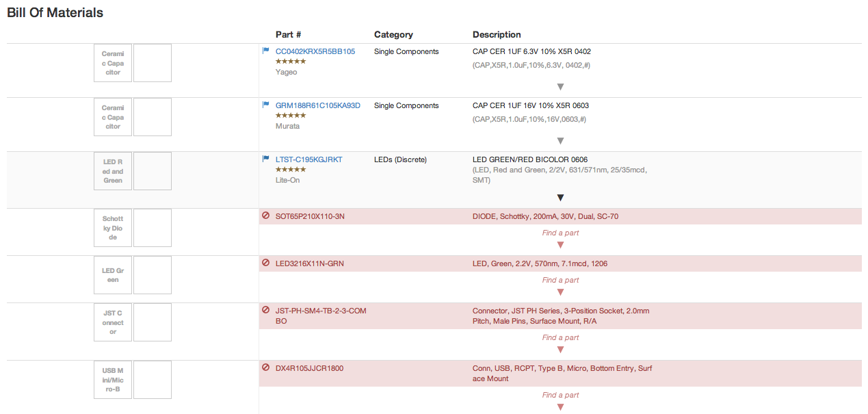Click the blue flag icon beside GRM188R61C105KA93D
Viewport: 868px width, 414px height.
[266, 105]
